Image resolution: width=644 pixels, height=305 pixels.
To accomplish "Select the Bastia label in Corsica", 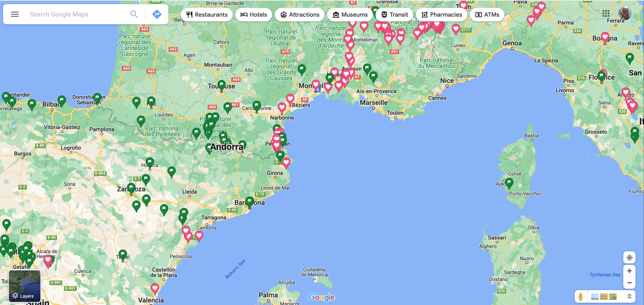I will [x=532, y=135].
